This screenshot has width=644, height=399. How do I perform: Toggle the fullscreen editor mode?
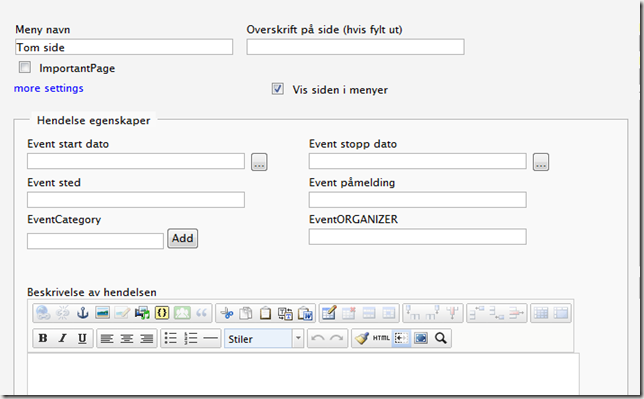click(421, 338)
